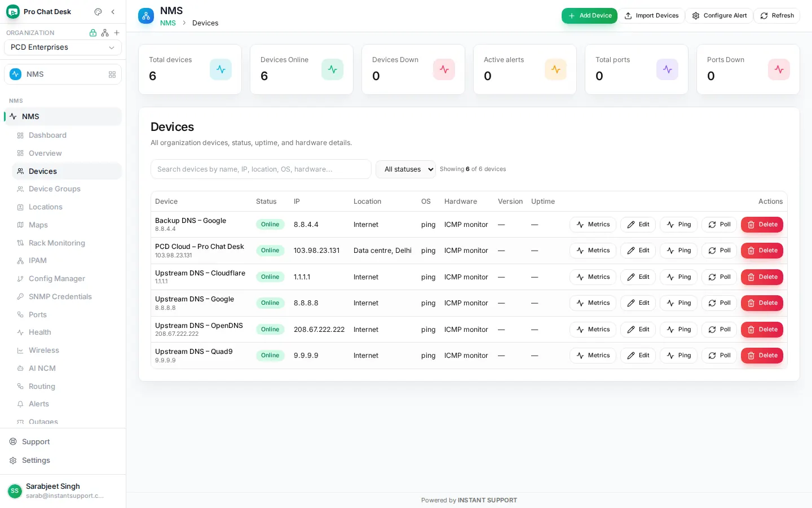The height and width of the screenshot is (508, 812).
Task: Open the Wireless page
Action: [67, 351]
